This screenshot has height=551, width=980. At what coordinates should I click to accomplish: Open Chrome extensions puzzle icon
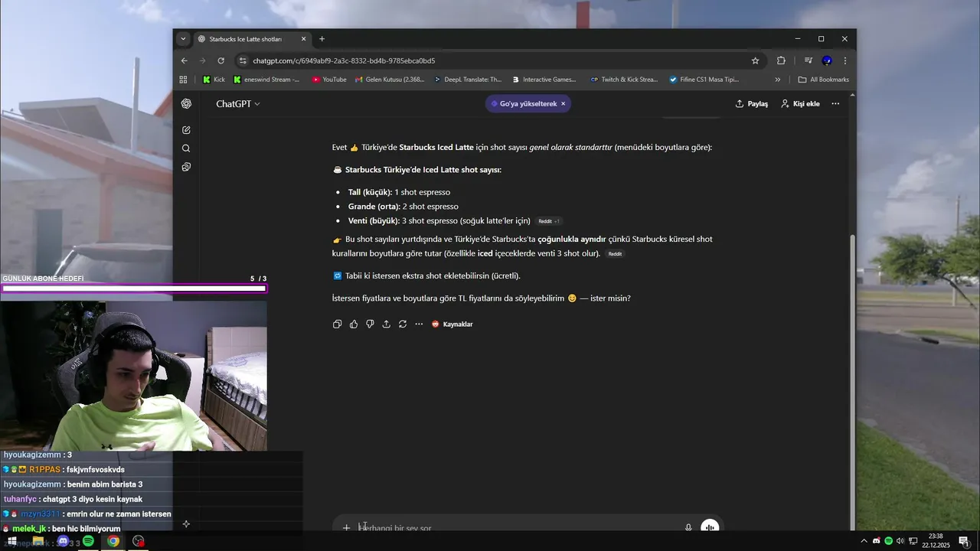[x=781, y=60]
